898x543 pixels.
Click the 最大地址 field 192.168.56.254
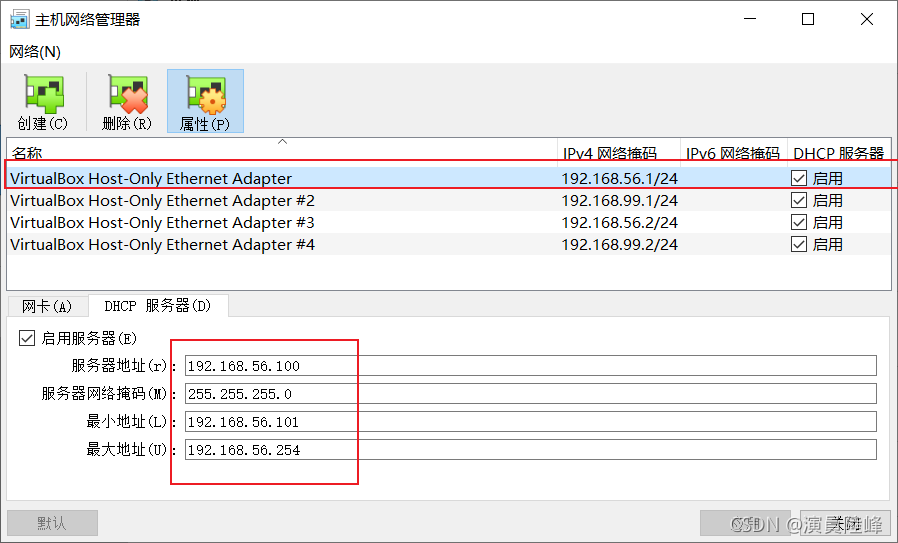pos(531,450)
